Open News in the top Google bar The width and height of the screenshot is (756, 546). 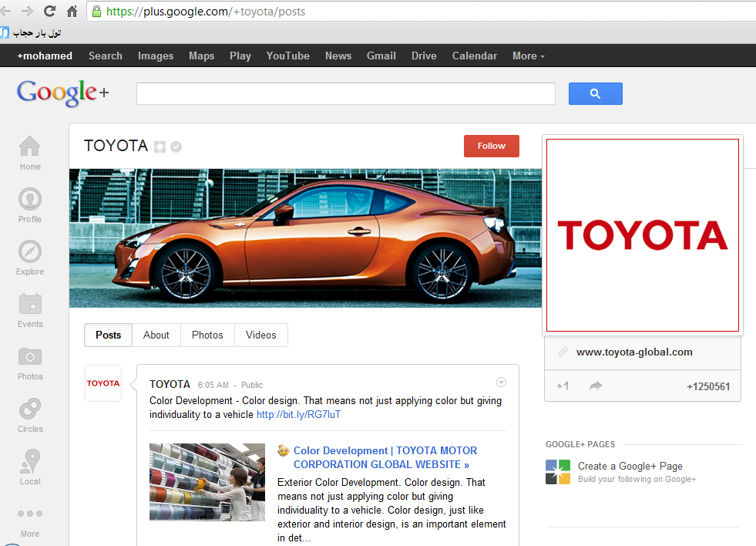pos(338,56)
